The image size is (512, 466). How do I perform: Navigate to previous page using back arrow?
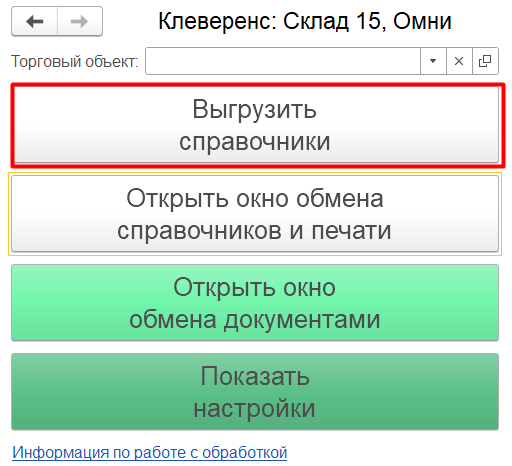point(35,22)
